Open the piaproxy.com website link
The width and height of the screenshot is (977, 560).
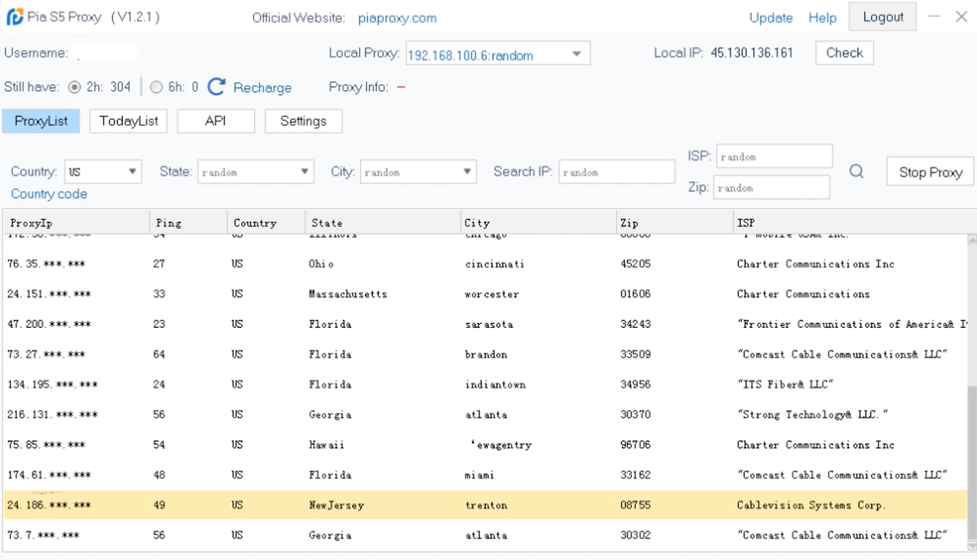(397, 18)
